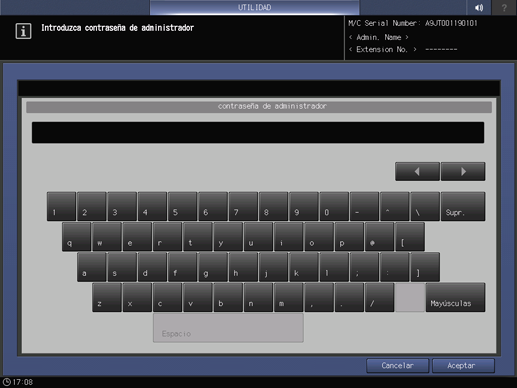
Task: Tap the 1 key
Action: coord(61,206)
